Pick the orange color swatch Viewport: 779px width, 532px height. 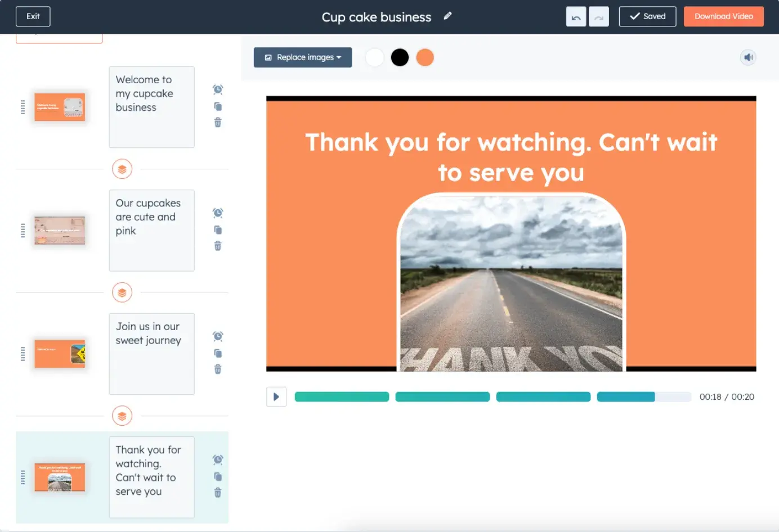click(x=425, y=57)
